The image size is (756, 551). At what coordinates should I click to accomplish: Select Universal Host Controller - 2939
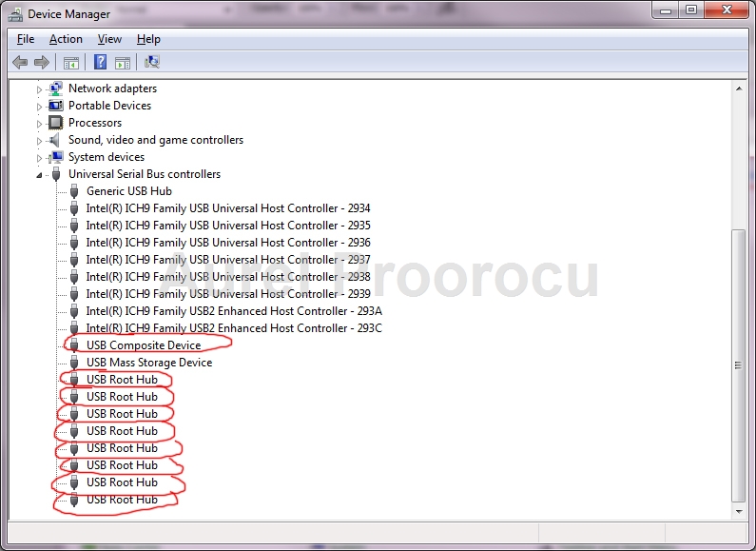228,294
